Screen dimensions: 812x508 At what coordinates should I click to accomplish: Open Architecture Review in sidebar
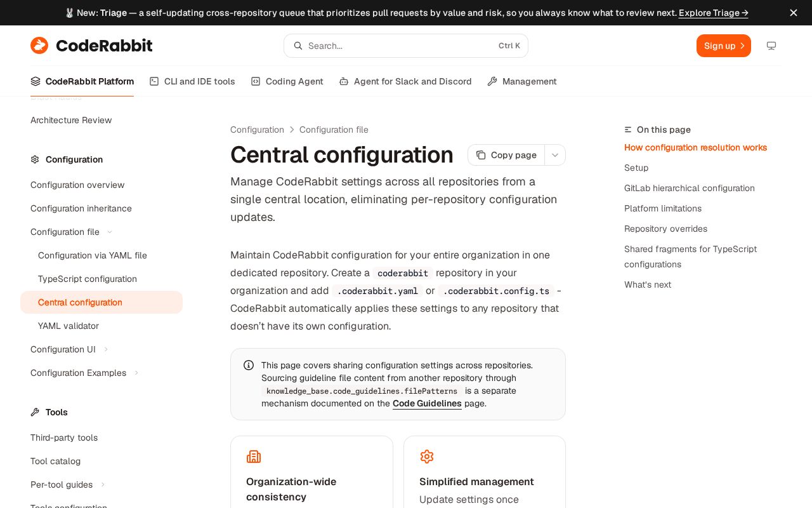[71, 120]
